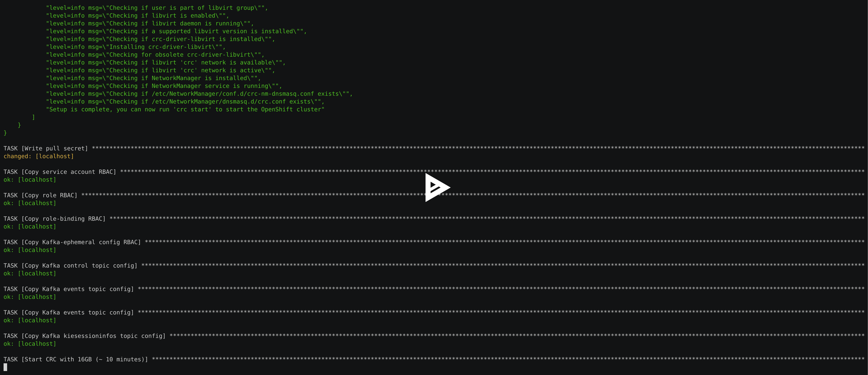
Task: Click the 'TASK [Write pull secret]' line
Action: (x=434, y=148)
